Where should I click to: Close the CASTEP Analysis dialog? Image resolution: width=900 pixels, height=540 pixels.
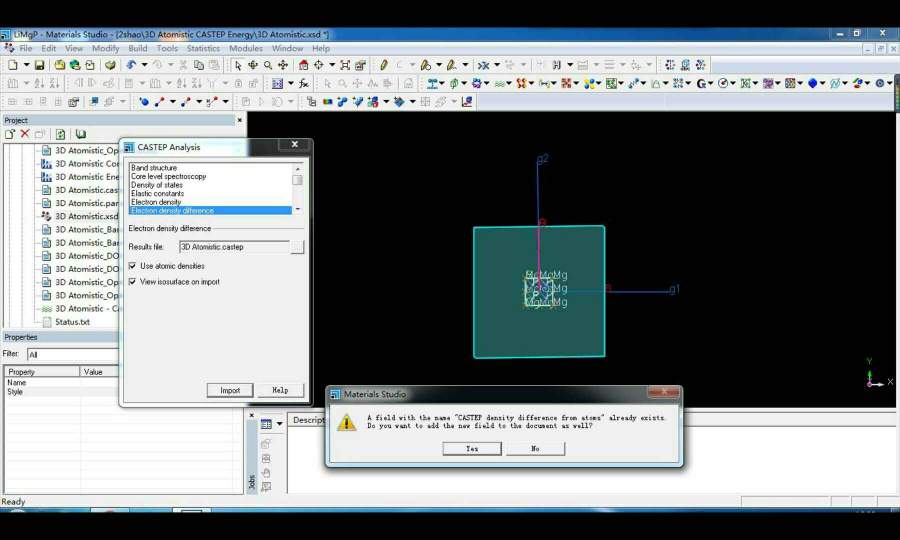[294, 145]
